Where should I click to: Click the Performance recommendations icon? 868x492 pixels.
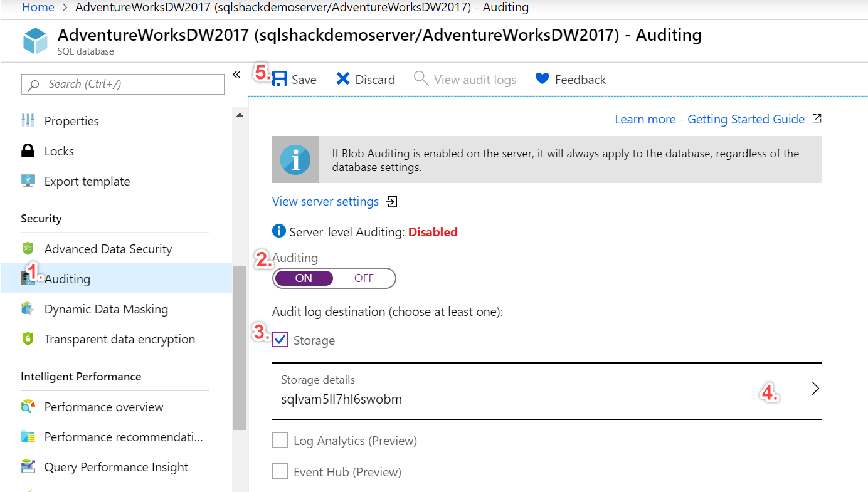28,436
